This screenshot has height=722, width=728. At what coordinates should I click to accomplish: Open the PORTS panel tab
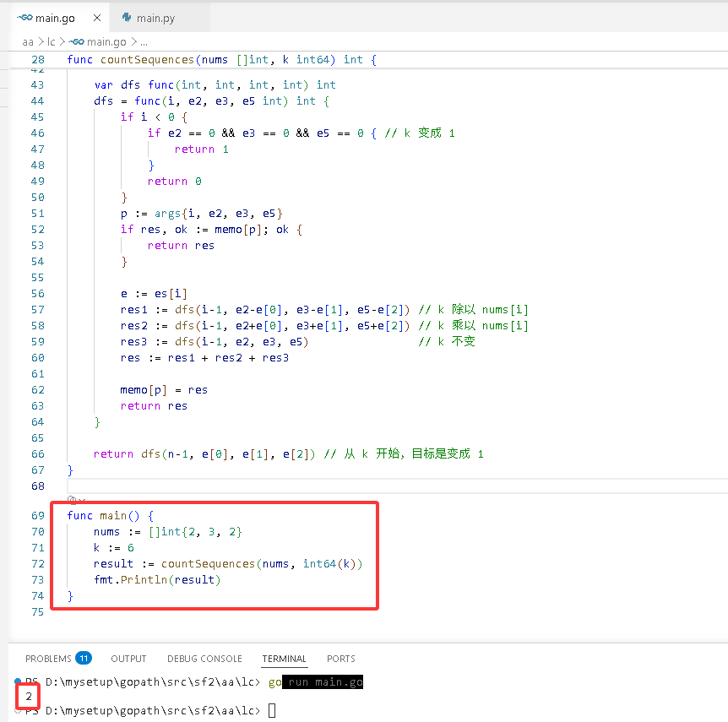click(x=341, y=659)
